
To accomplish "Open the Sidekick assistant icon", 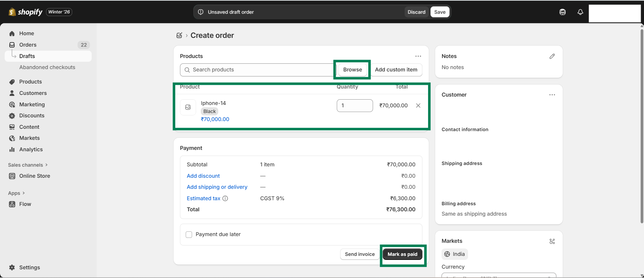I will pos(562,12).
